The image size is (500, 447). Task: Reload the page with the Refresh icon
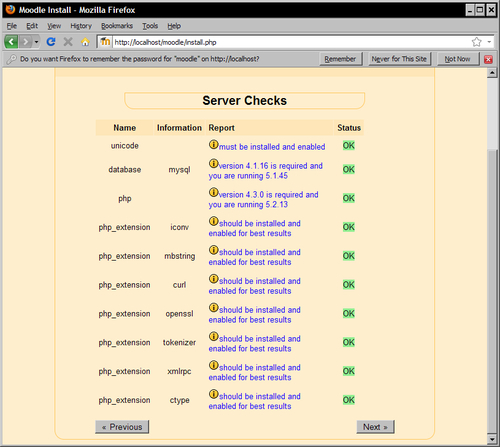51,42
